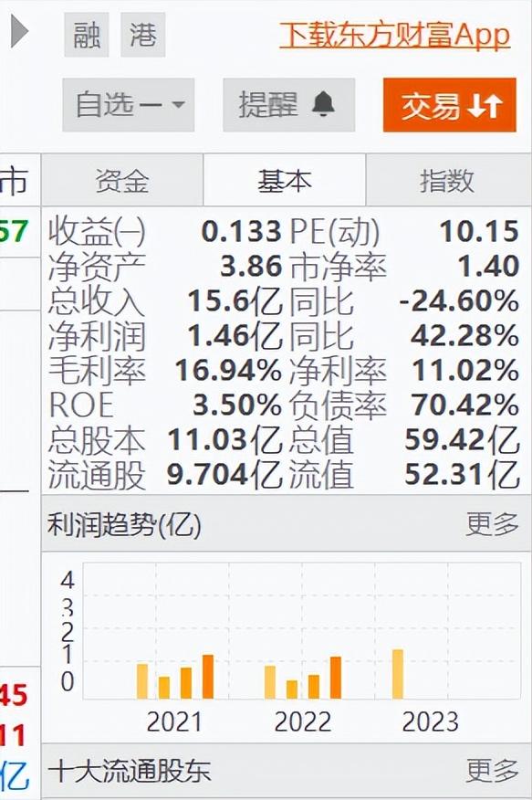Click the 港 Hong Kong connect badge
Viewport: 532px width, 800px height.
tap(143, 35)
